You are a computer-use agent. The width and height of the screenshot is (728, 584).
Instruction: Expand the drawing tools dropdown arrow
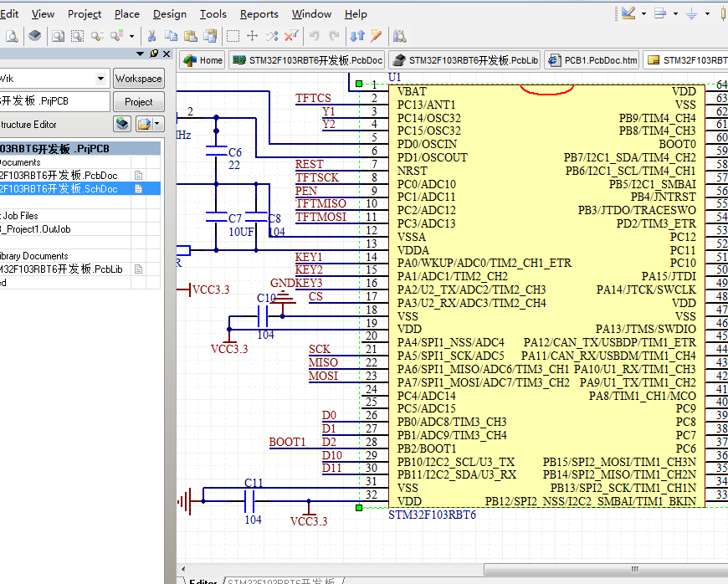(x=644, y=14)
